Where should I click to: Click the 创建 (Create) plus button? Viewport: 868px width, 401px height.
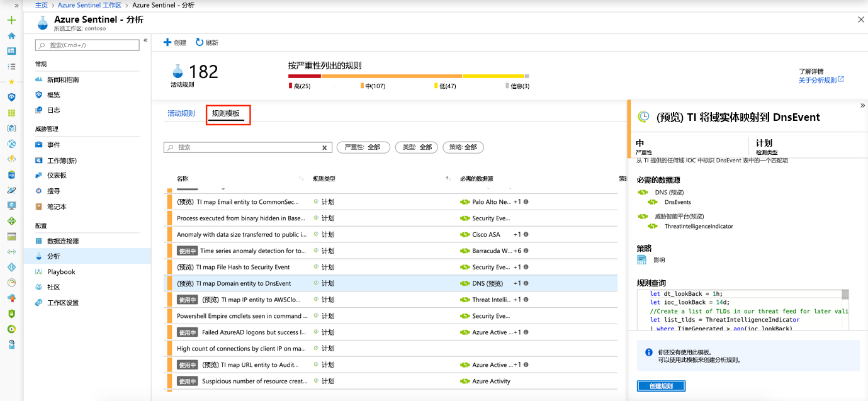coord(175,42)
